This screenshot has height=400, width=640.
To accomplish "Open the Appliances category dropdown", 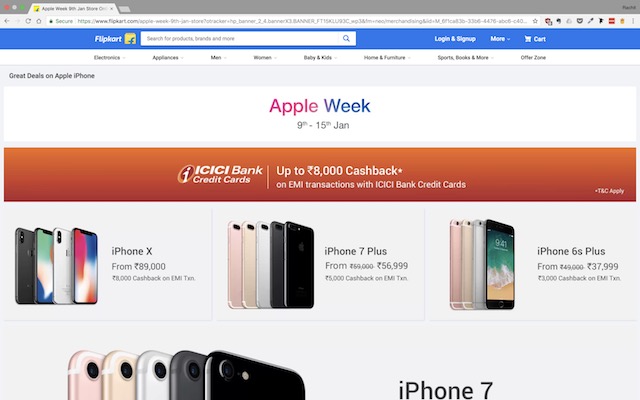I will click(x=168, y=58).
